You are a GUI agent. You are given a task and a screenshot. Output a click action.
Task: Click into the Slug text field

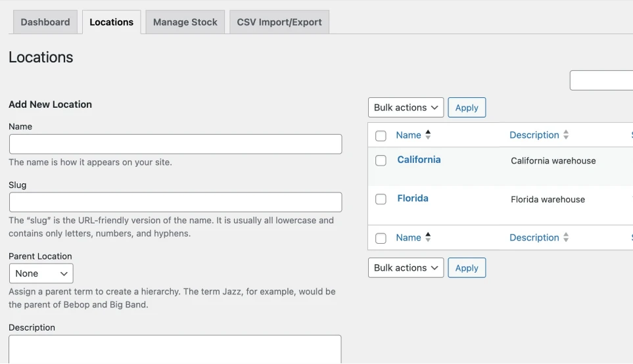(176, 202)
